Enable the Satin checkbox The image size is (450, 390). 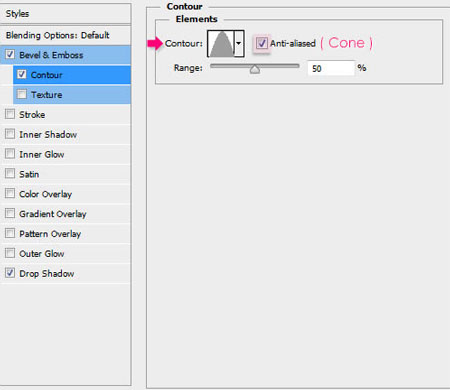click(x=10, y=174)
